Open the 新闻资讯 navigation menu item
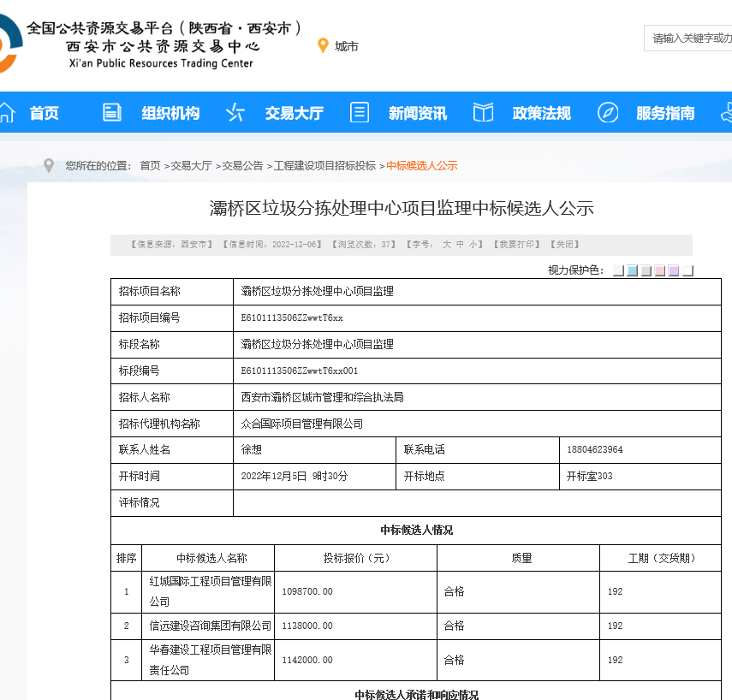 (418, 113)
